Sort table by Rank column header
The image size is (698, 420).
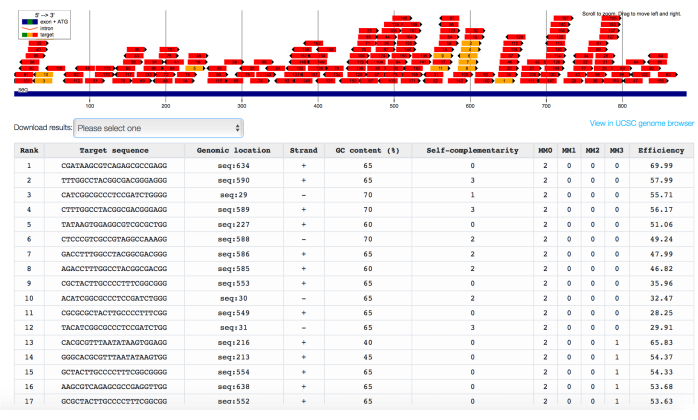[29, 151]
